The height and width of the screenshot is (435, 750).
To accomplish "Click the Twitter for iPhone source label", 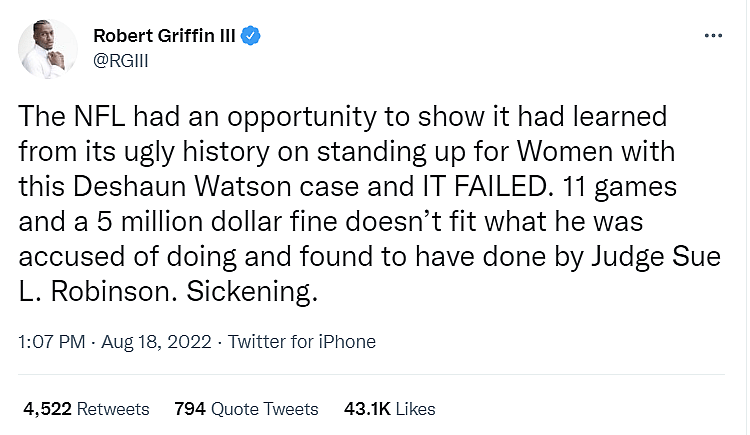I will click(x=302, y=342).
